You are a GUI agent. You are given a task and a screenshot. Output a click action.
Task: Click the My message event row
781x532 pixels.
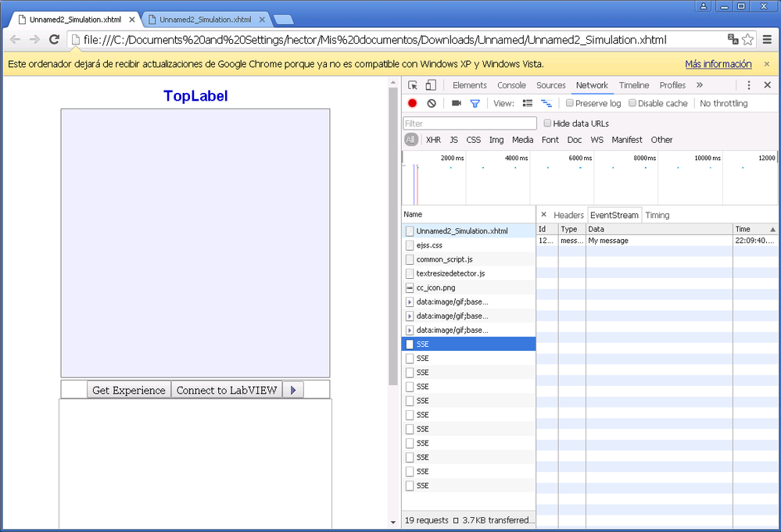pos(657,241)
